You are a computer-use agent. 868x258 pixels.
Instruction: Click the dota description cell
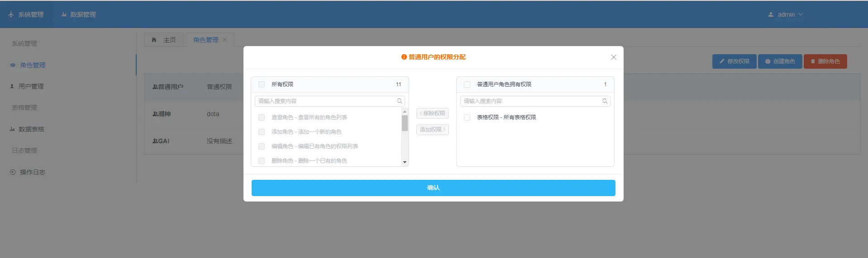(213, 114)
